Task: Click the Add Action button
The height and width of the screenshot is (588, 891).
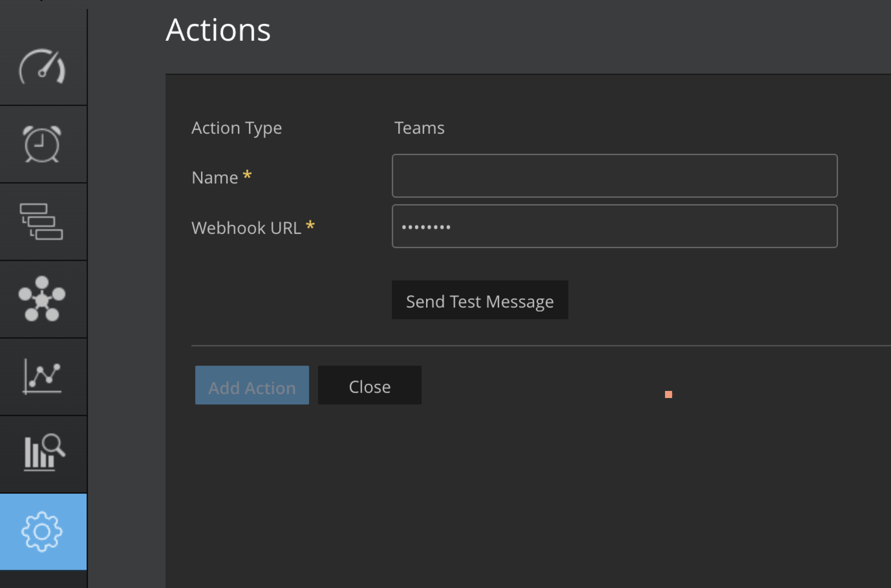Action: click(252, 385)
